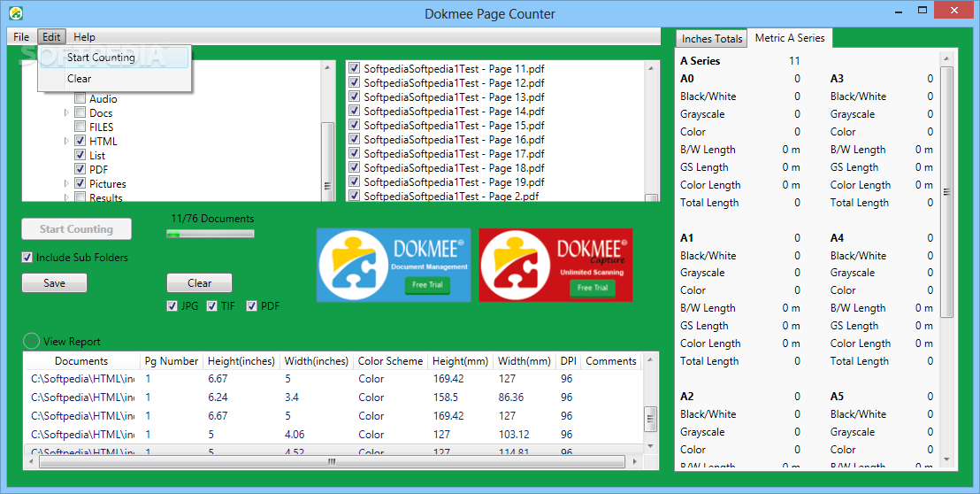Screen dimensions: 980x494
Task: Choose Start Counting from Edit menu
Action: click(x=114, y=57)
